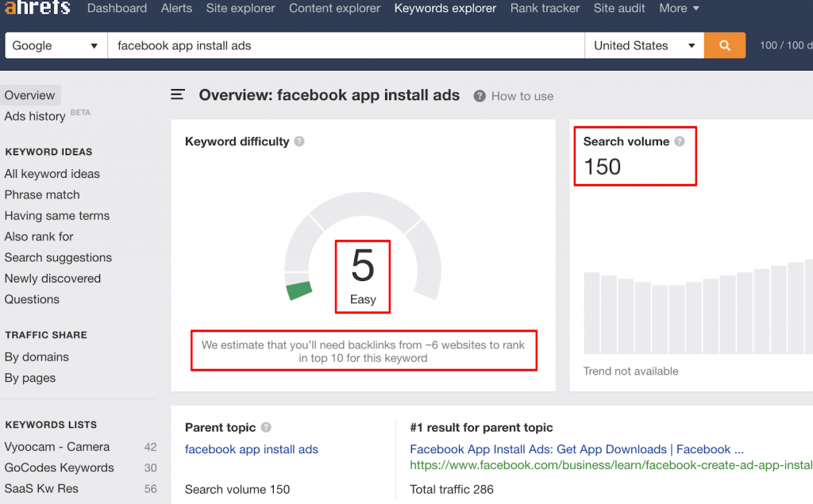Go to Rank tracker
Viewport: 813px width, 504px height.
pyautogui.click(x=545, y=8)
